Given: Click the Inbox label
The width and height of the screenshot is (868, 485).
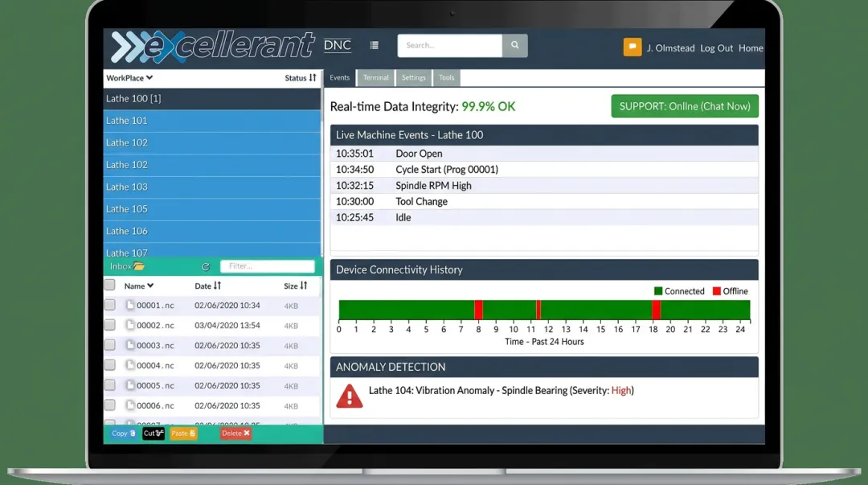Looking at the screenshot, I should (120, 266).
